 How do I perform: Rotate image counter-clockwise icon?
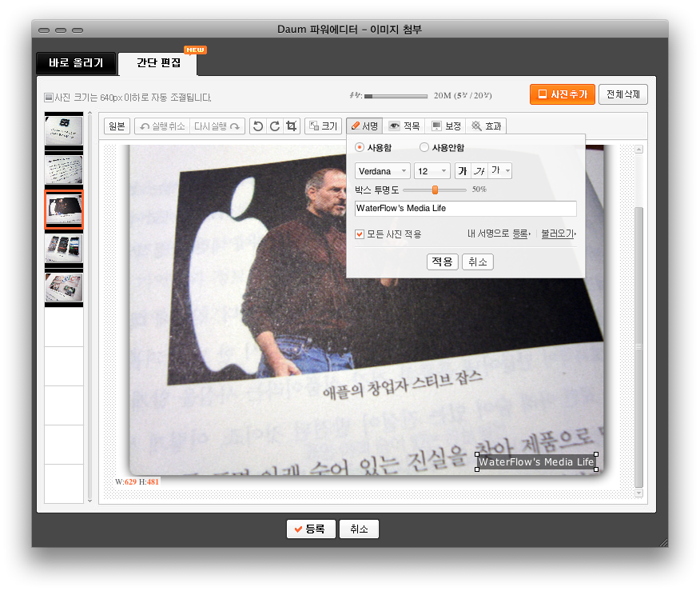pos(258,126)
